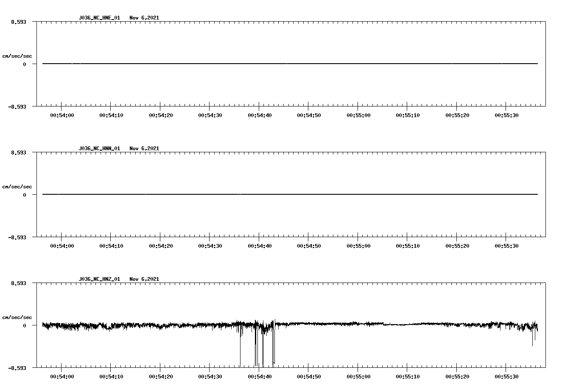Click 00:54:00 time label on HNZ plot
576x392 pixels.
click(62, 377)
